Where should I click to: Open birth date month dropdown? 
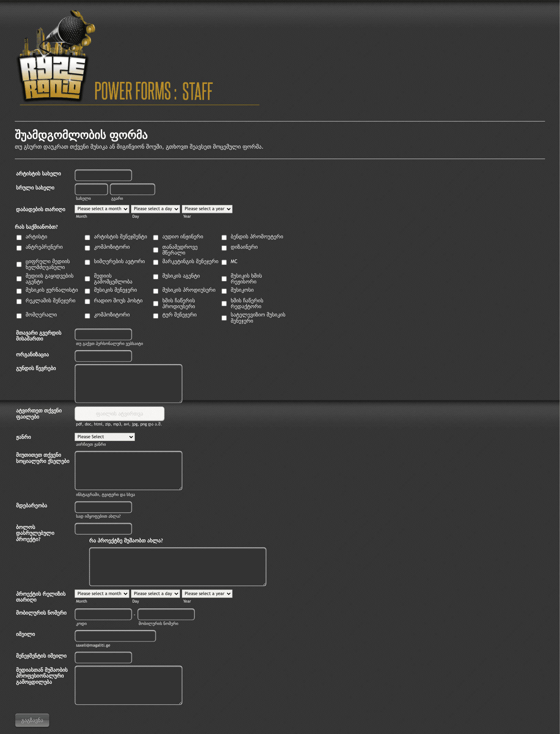click(102, 209)
